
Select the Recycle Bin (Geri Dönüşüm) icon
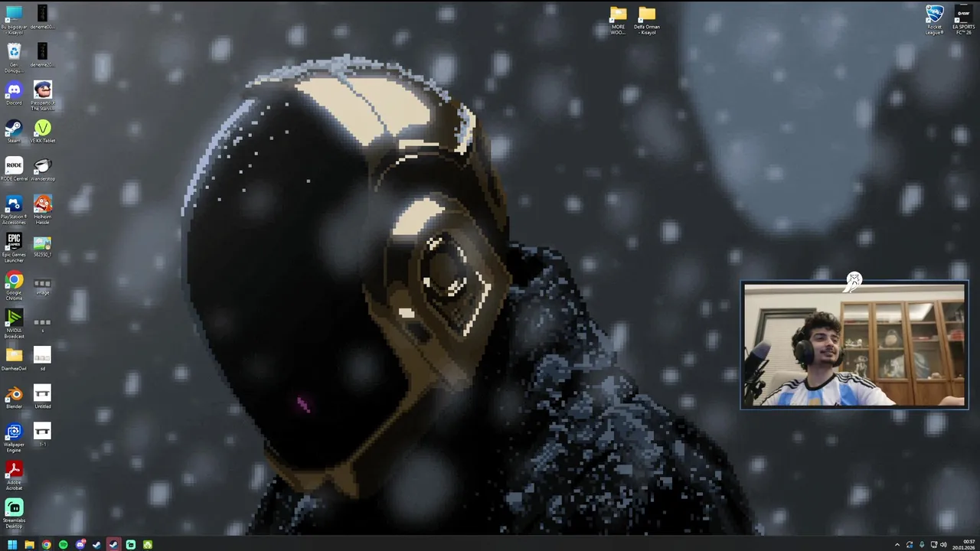(x=14, y=57)
